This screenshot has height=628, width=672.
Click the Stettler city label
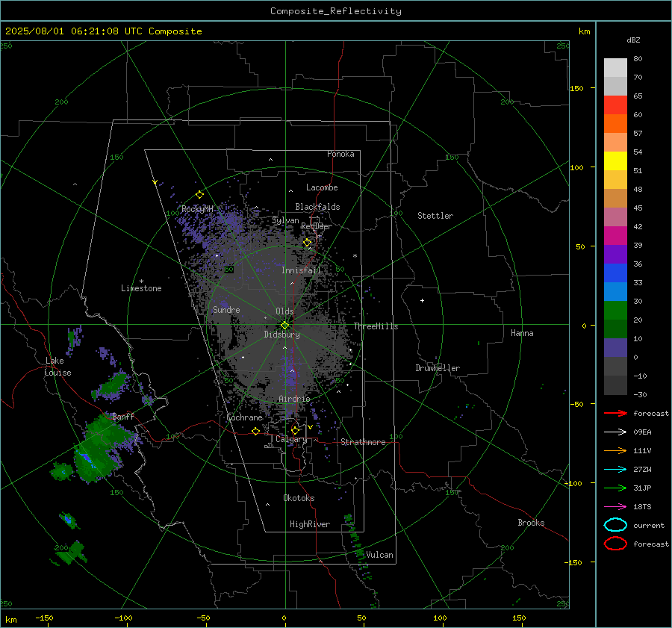pyautogui.click(x=435, y=216)
